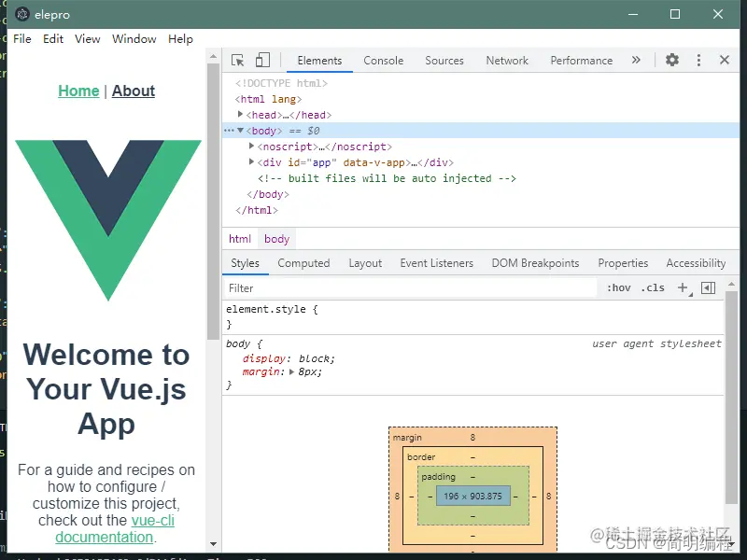Image resolution: width=747 pixels, height=560 pixels.
Task: Click the page's vertical scrollbar thumb
Action: [x=214, y=202]
